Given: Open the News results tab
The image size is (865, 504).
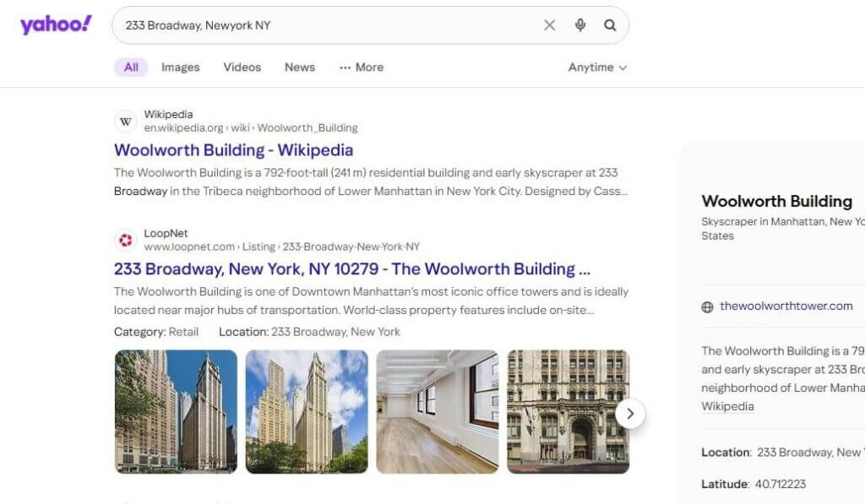Looking at the screenshot, I should (x=300, y=68).
